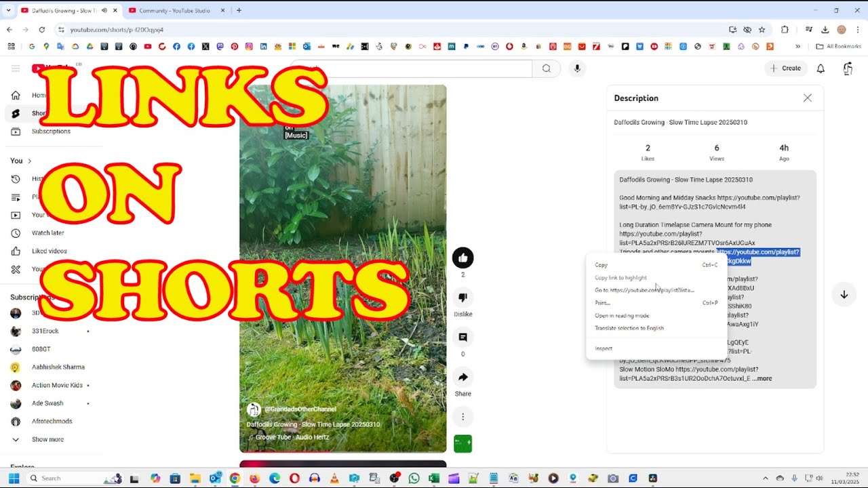Open the Chrome extensions puzzle icon
The image size is (868, 488).
pyautogui.click(x=785, y=30)
